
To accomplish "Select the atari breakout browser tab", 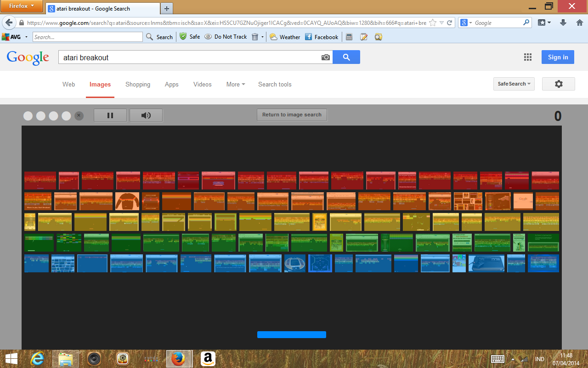I will [102, 8].
